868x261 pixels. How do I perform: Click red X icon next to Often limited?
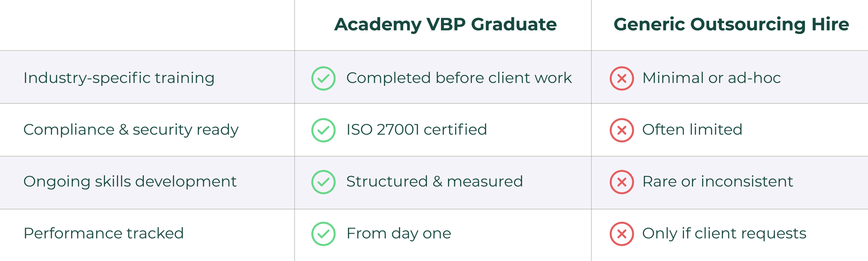point(621,130)
